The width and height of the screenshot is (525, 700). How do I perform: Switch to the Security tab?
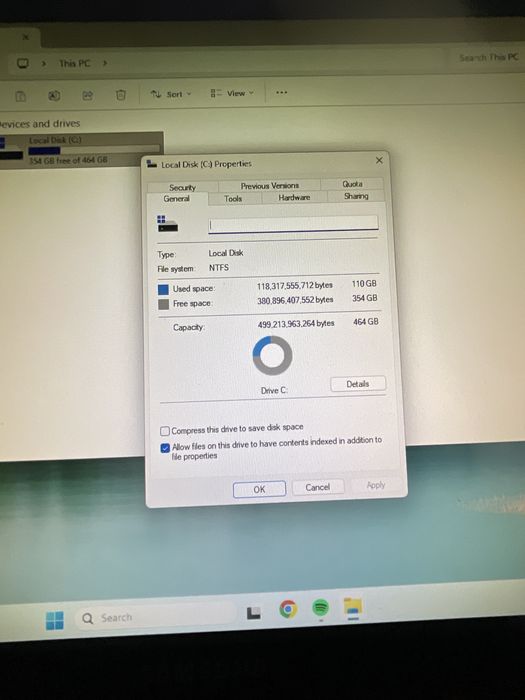[183, 187]
